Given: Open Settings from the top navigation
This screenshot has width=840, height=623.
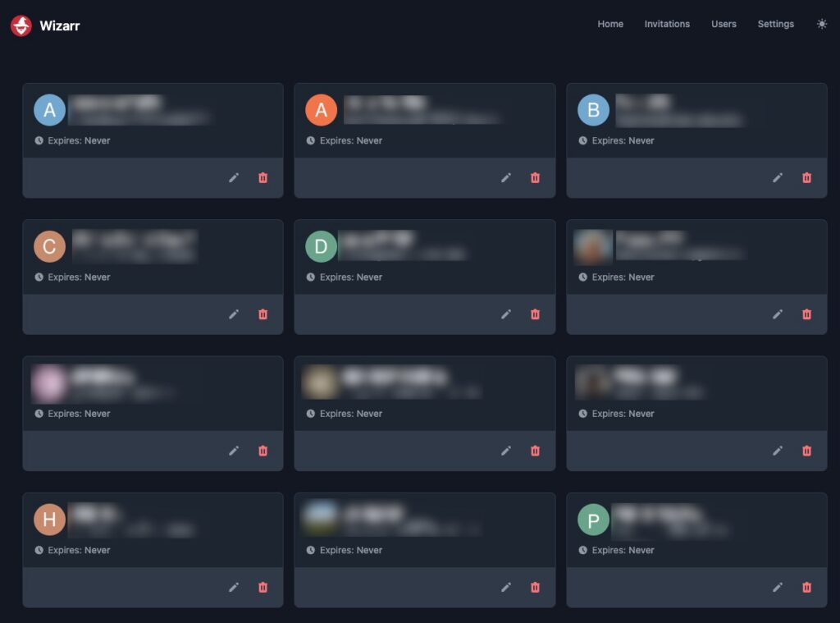Looking at the screenshot, I should pos(775,24).
